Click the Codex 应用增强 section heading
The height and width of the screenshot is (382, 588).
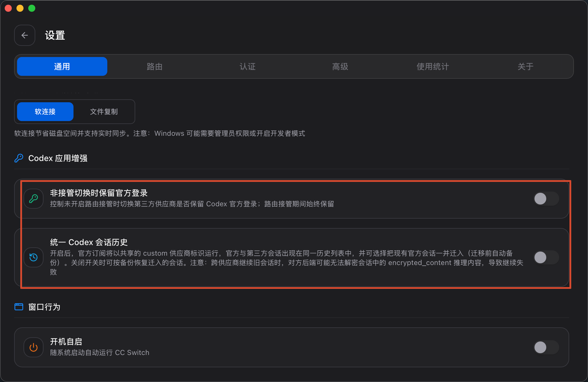[58, 158]
